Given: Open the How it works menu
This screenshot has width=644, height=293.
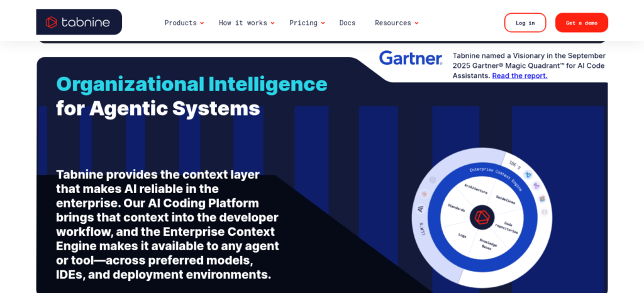Looking at the screenshot, I should pyautogui.click(x=243, y=23).
